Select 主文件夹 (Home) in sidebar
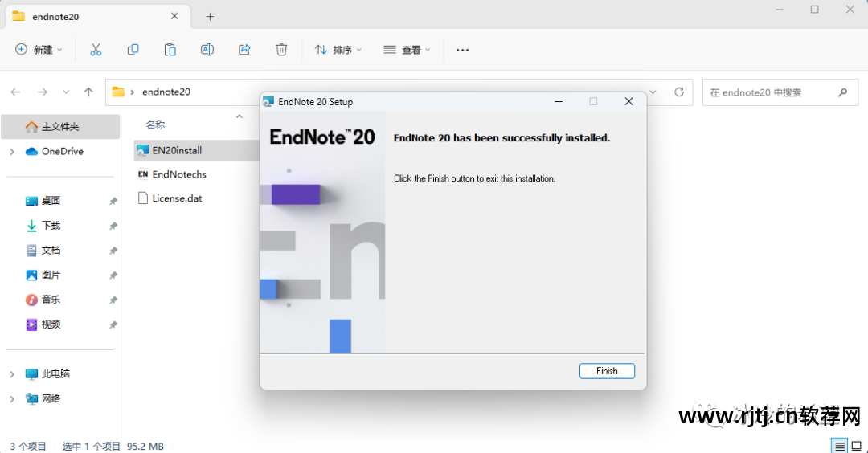The height and width of the screenshot is (453, 868). click(x=60, y=127)
